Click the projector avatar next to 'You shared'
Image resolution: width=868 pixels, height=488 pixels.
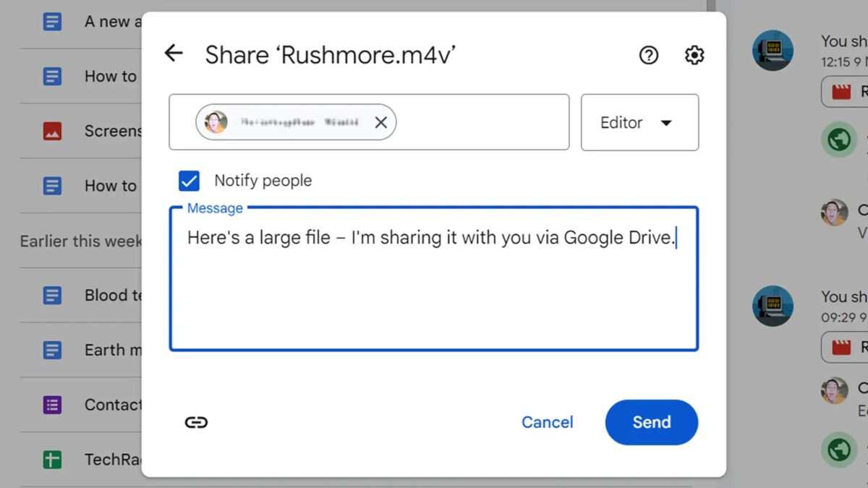773,51
